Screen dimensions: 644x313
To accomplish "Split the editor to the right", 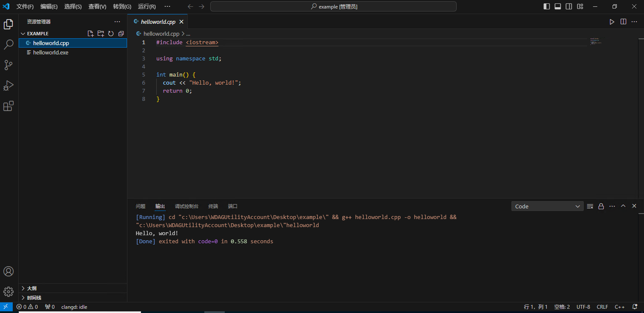I will pos(623,22).
